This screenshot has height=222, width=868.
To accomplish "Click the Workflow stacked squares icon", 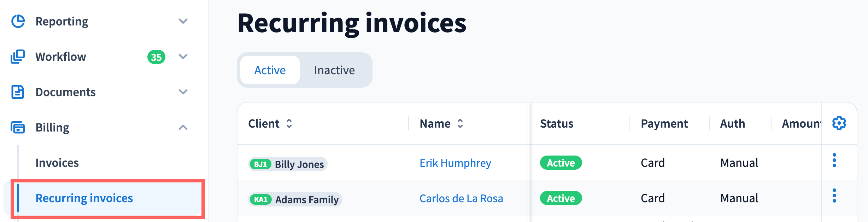I will point(18,57).
